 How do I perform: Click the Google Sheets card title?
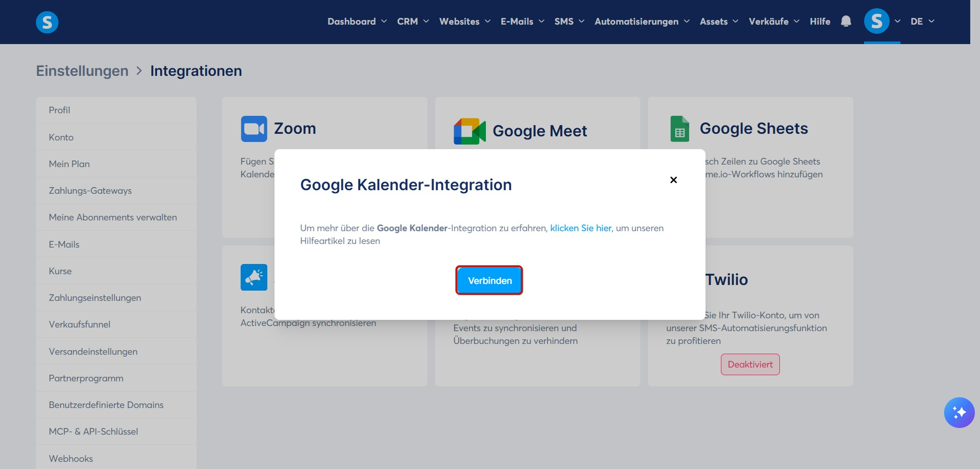click(x=754, y=129)
